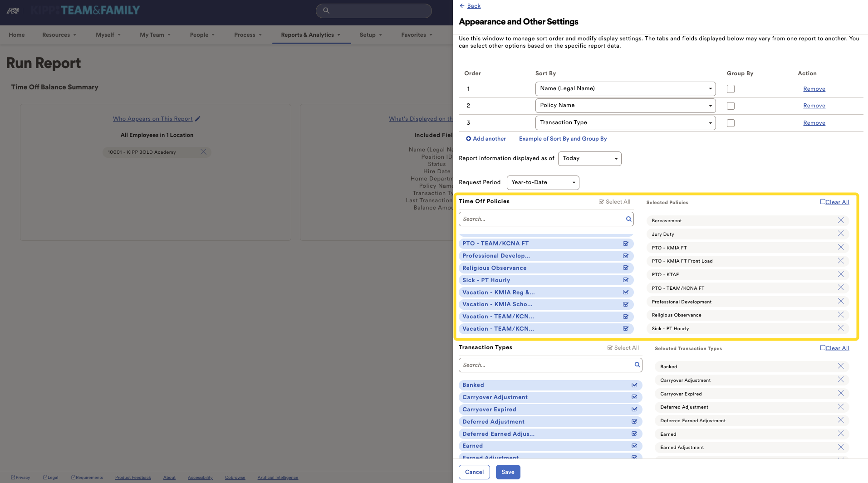Remove Bereavement from Selected Policies
The width and height of the screenshot is (868, 483).
pos(840,220)
